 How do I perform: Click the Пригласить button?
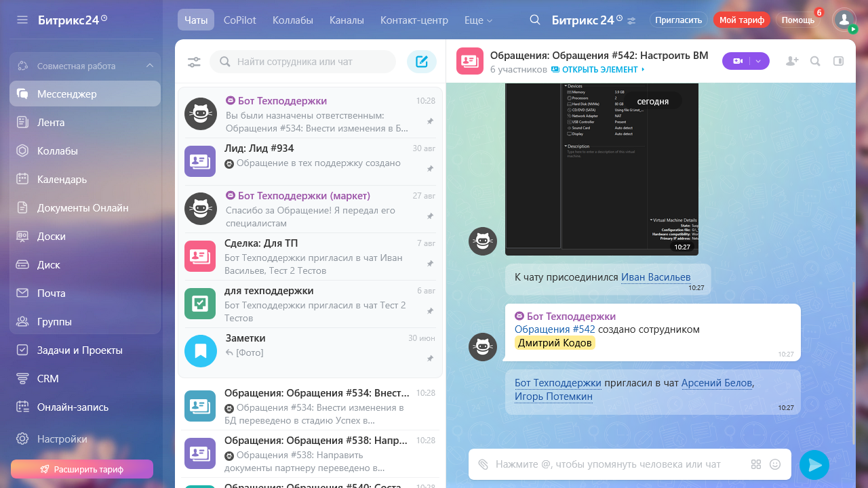(679, 20)
